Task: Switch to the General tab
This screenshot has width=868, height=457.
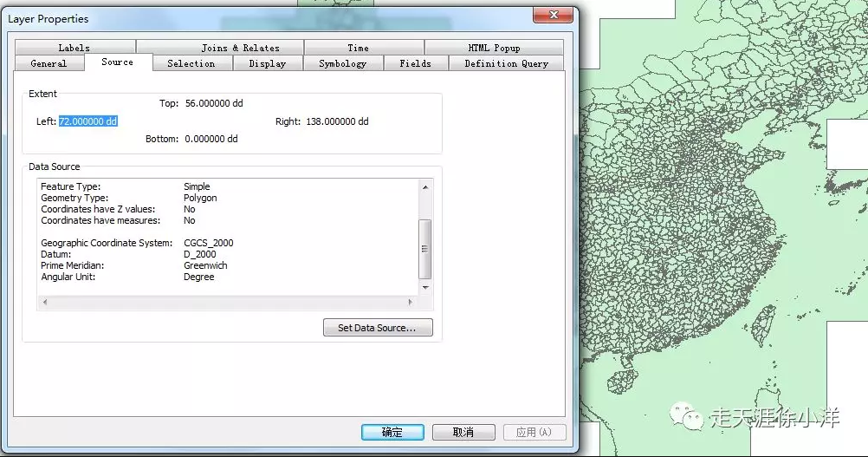Action: [x=49, y=63]
